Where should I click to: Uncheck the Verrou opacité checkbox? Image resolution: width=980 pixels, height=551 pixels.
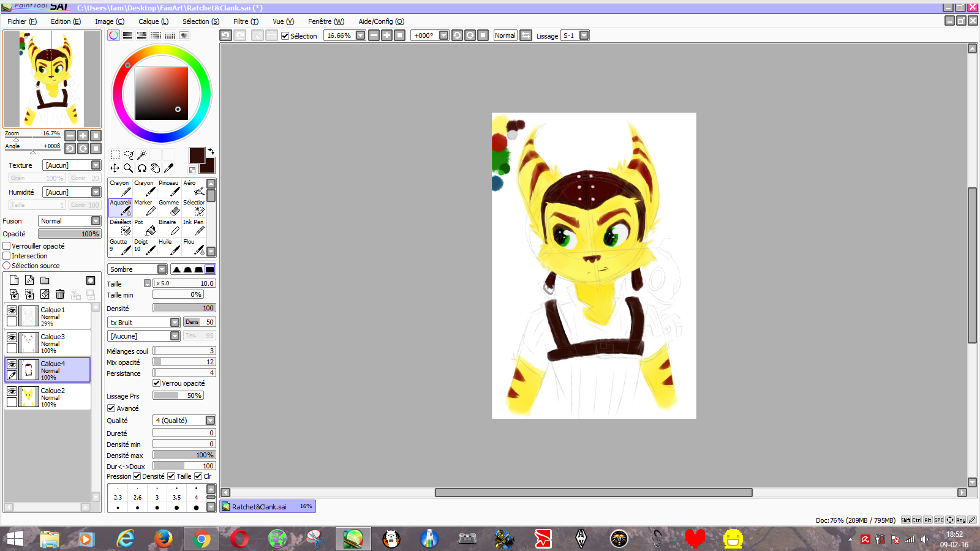[x=156, y=383]
